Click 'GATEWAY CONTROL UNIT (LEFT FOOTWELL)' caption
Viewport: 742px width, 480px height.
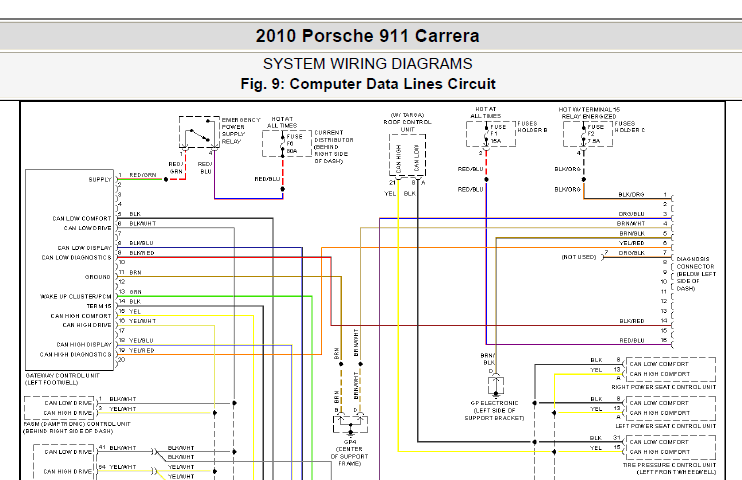pos(62,379)
